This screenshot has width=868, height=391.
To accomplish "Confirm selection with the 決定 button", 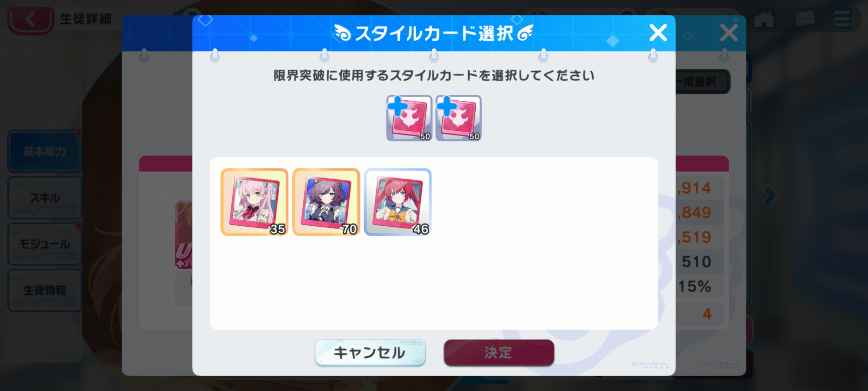I will pos(499,352).
